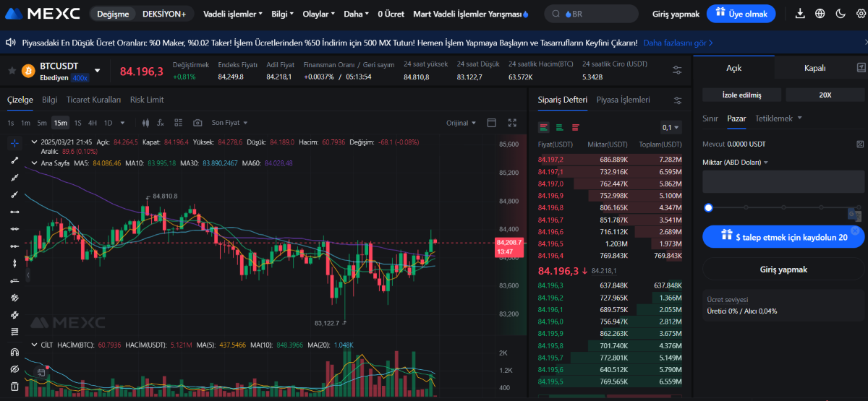The image size is (868, 401).
Task: Hide all drawings with the eye icon
Action: coord(14,370)
